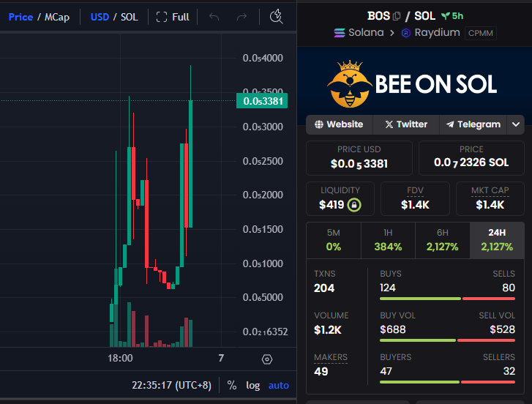The image size is (532, 404).
Task: Click the 0.0₅4000 price axis label
Action: pos(263,58)
